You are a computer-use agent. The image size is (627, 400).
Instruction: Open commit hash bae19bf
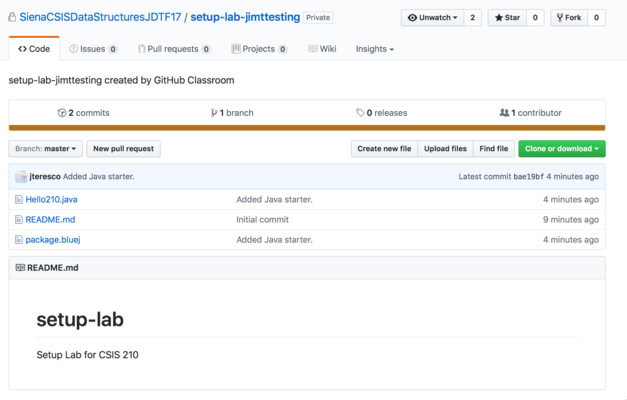click(x=528, y=176)
